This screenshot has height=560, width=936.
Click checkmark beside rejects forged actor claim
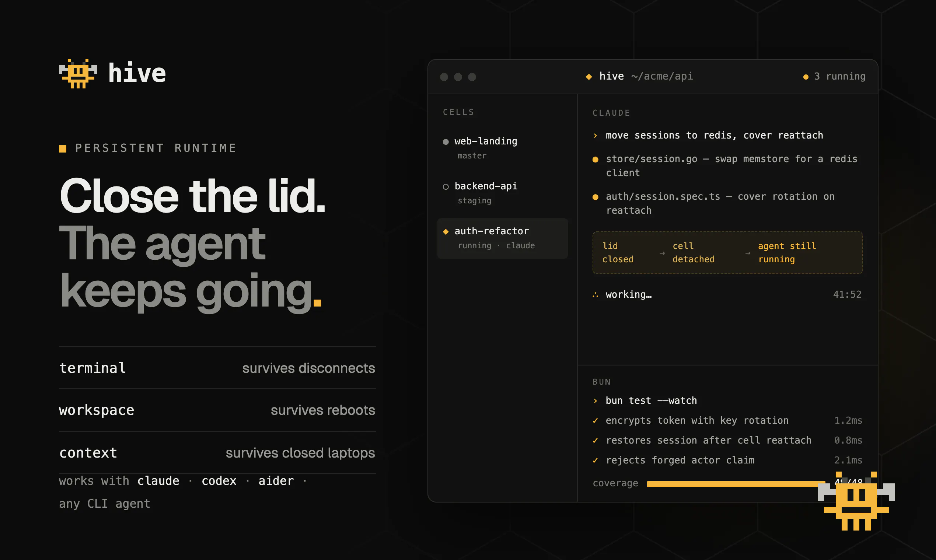tap(596, 461)
